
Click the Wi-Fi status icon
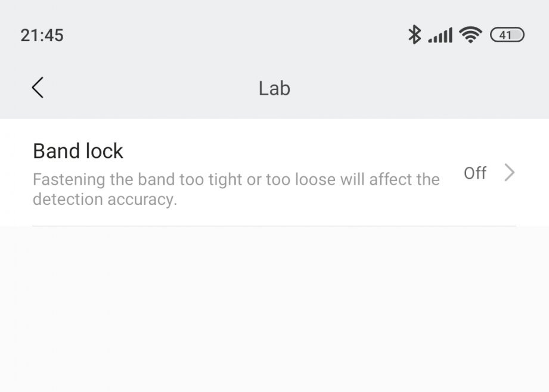tap(471, 35)
